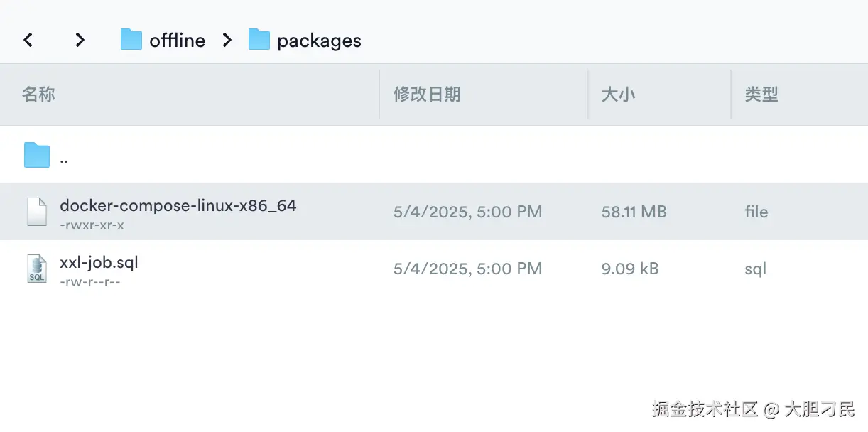Click the offline folder icon in breadcrumb

pyautogui.click(x=131, y=40)
